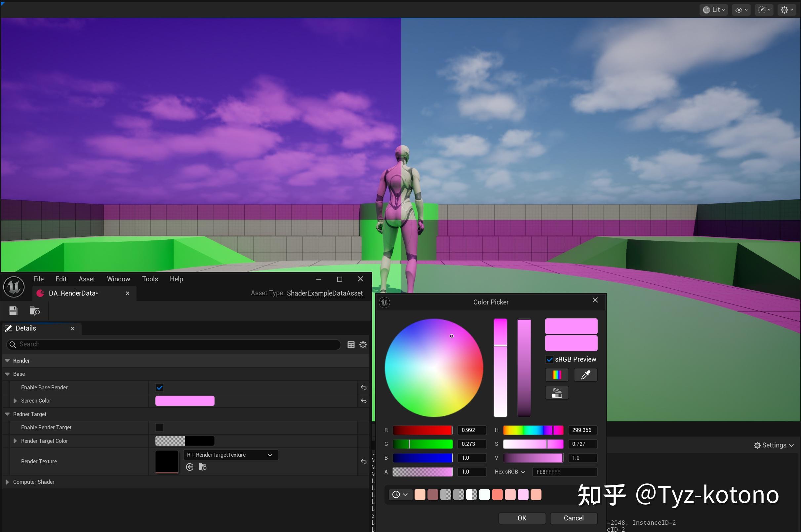
Task: Open the ShaderExampleDataAsset link
Action: [x=325, y=293]
